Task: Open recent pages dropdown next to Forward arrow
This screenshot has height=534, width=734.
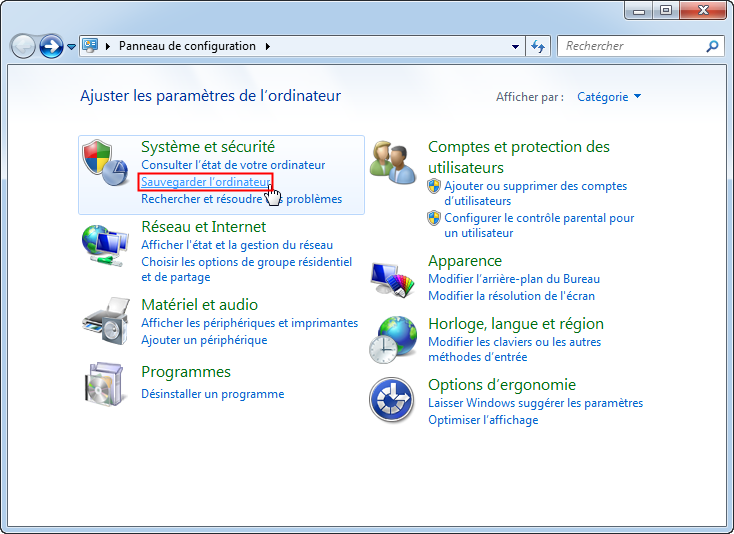Action: coord(71,47)
